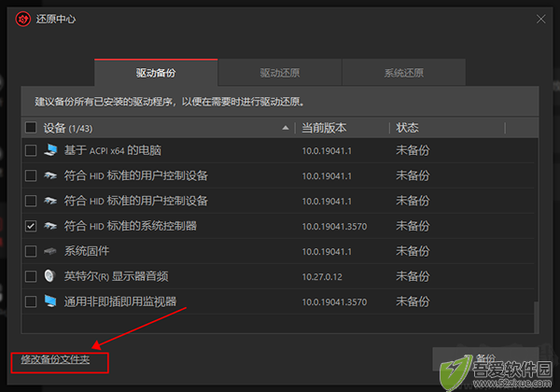Image resolution: width=560 pixels, height=392 pixels.
Task: Click the 当前版本 column header
Action: click(324, 128)
